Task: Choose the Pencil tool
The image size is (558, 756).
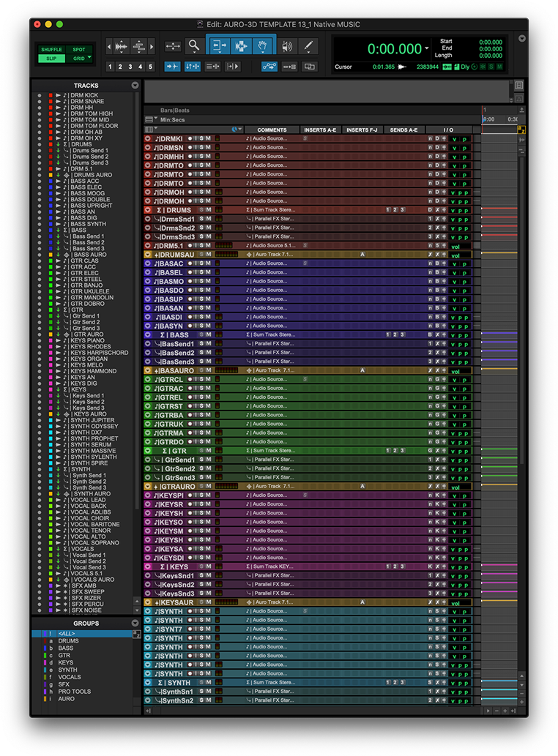Action: [x=308, y=46]
